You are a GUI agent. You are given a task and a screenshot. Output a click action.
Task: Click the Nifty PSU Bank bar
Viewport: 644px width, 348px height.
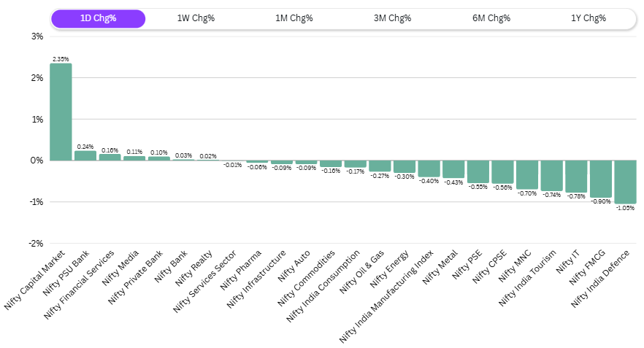85,155
